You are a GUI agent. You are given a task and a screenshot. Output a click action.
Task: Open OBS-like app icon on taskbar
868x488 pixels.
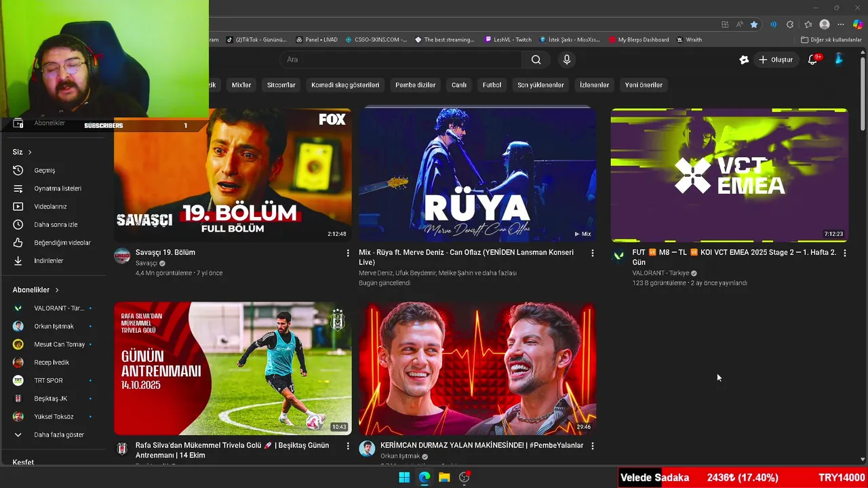pyautogui.click(x=465, y=477)
